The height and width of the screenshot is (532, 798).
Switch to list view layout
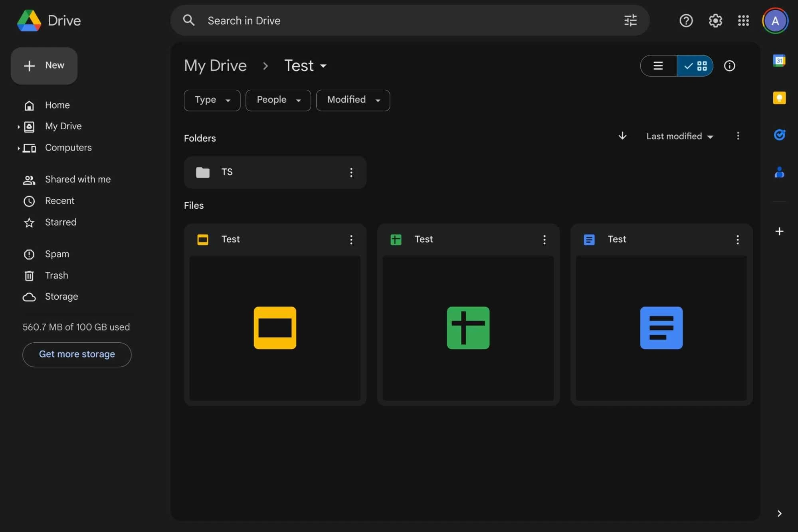658,65
